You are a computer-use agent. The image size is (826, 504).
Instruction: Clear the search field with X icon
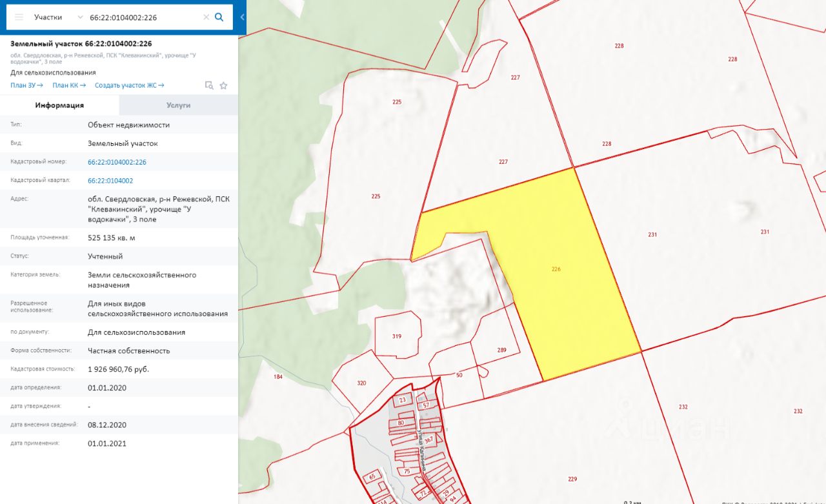[x=206, y=17]
